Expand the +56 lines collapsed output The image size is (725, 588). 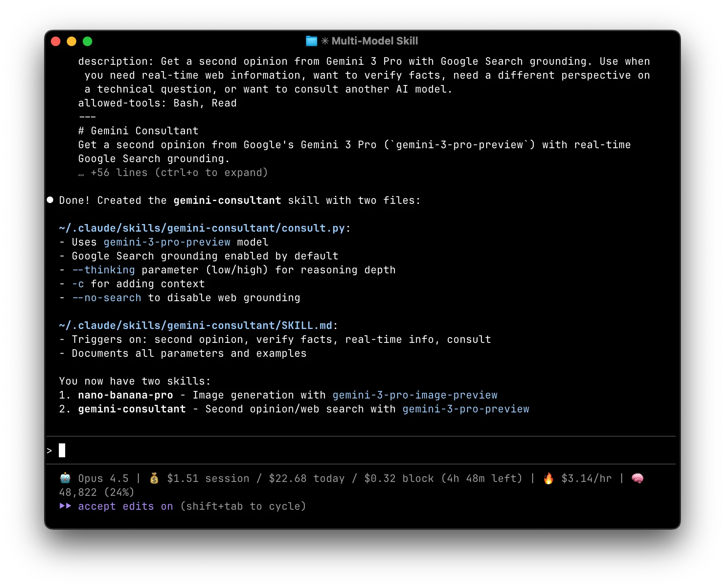point(179,172)
